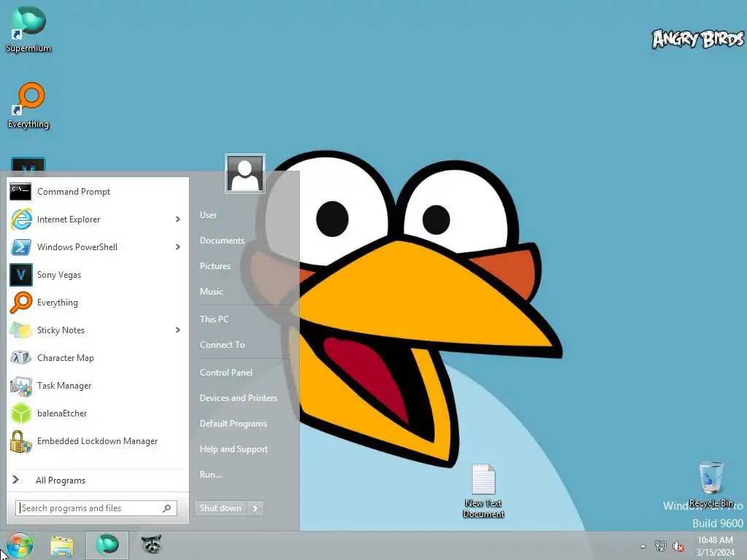
Task: Open Default Programs
Action: [x=233, y=424]
